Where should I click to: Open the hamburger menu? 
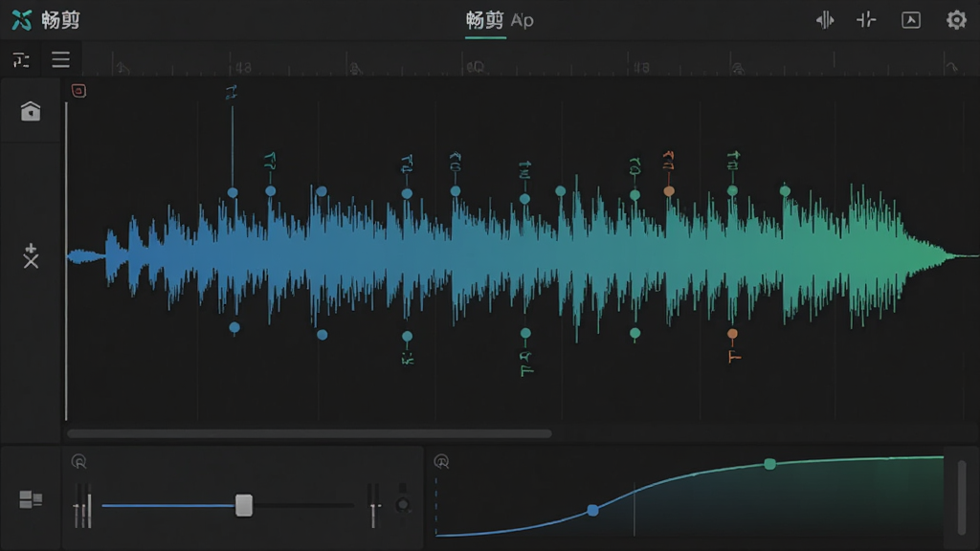coord(60,59)
